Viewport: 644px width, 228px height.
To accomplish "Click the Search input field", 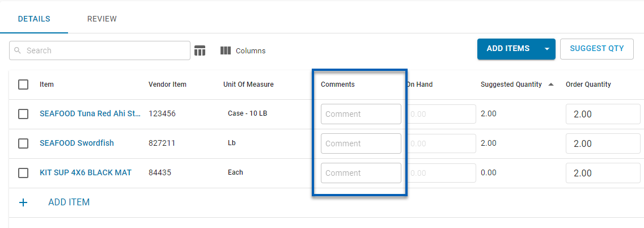I will tap(100, 50).
